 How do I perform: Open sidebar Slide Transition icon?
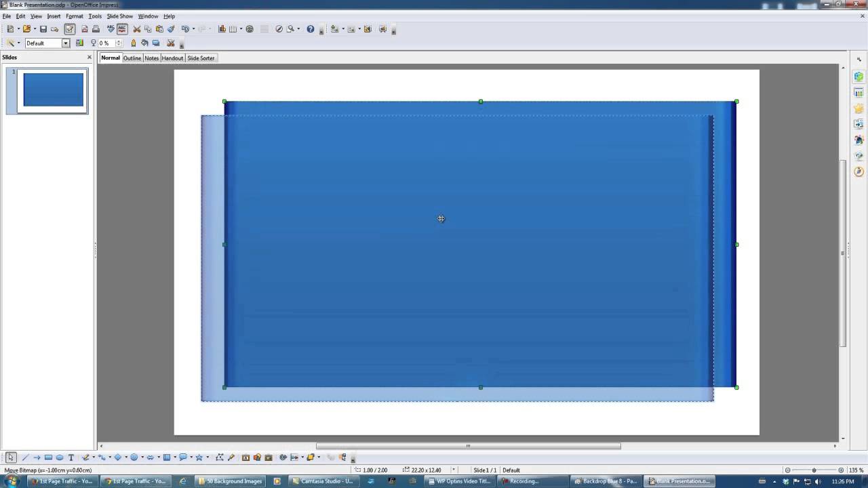click(859, 124)
